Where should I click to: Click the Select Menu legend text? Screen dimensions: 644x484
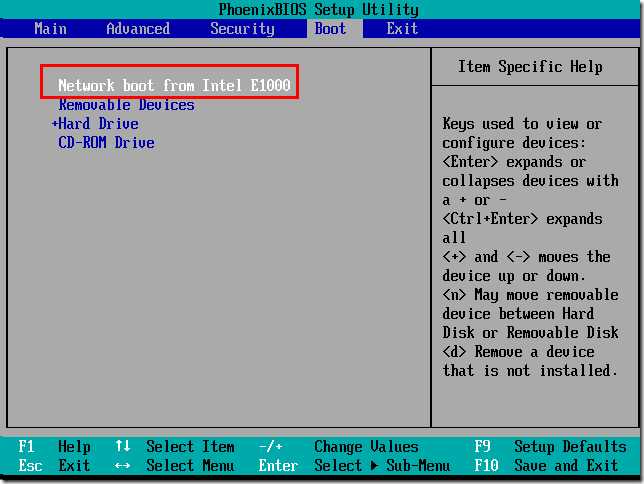pos(190,466)
